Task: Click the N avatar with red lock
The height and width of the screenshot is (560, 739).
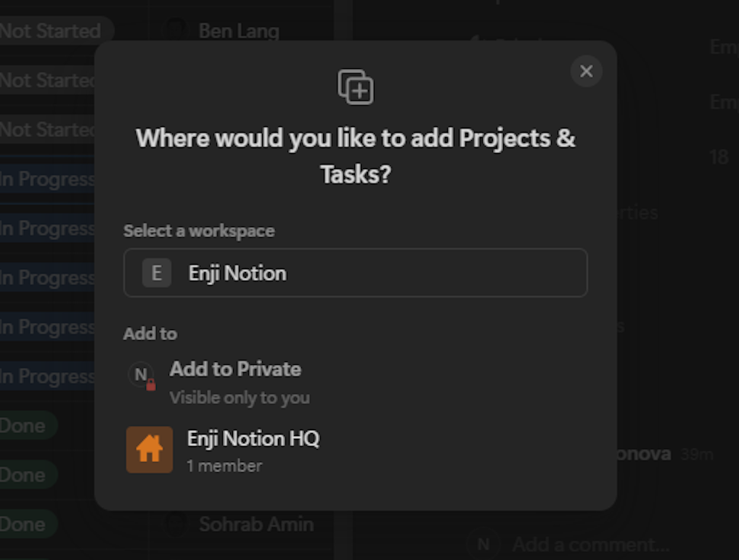Action: coord(142,375)
